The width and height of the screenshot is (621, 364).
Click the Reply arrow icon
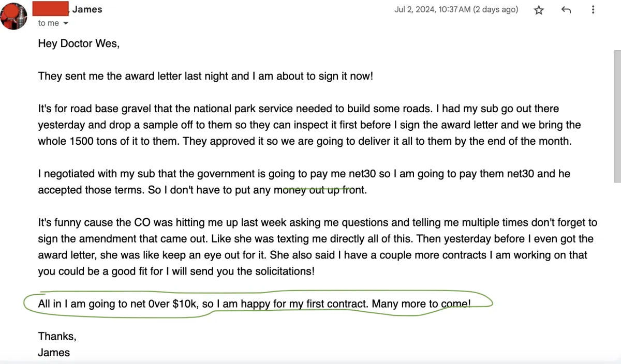click(x=566, y=10)
